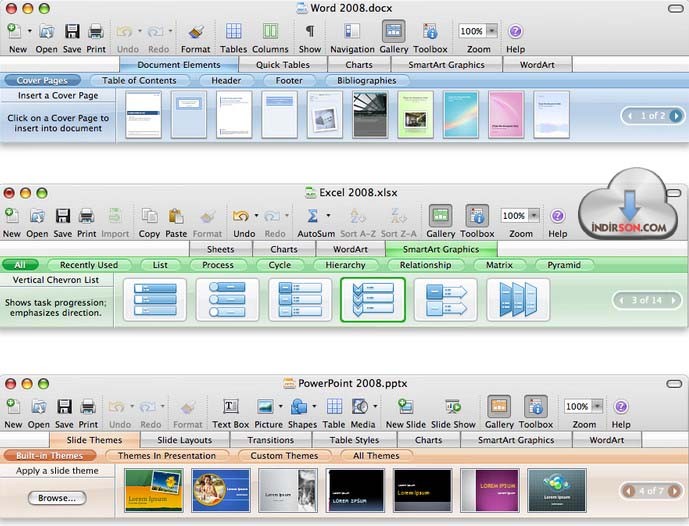The width and height of the screenshot is (689, 526).
Task: Click the Word toolbar's Save icon
Action: click(72, 32)
